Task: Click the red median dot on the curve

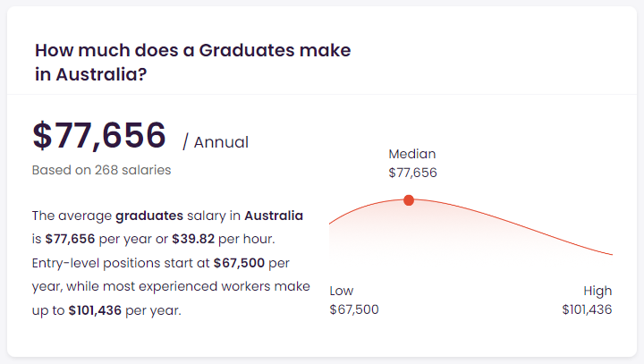Action: tap(409, 199)
